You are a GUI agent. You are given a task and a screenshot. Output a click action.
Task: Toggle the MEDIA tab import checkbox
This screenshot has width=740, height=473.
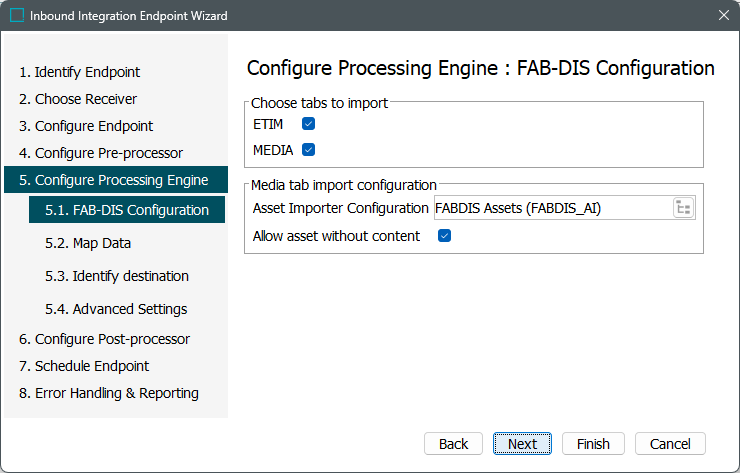click(x=308, y=150)
